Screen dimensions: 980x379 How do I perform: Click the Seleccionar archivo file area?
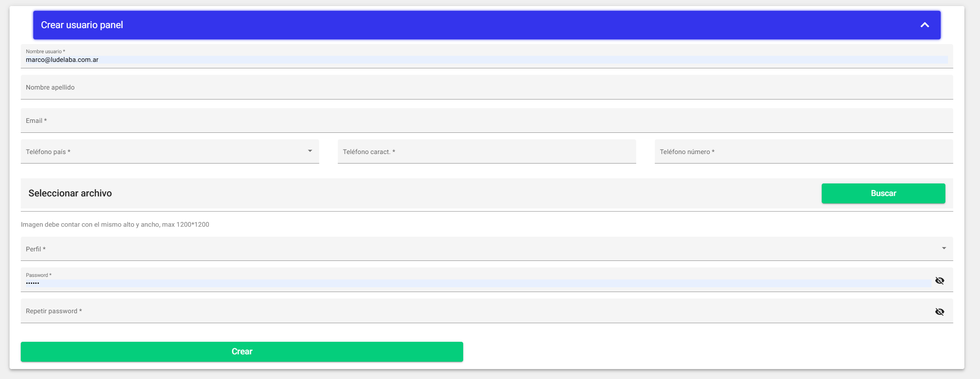(420, 193)
